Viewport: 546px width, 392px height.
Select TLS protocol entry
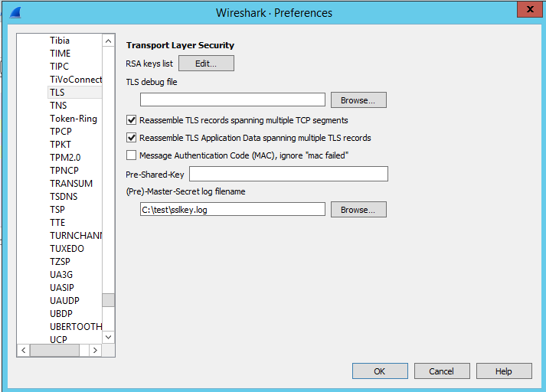point(57,92)
